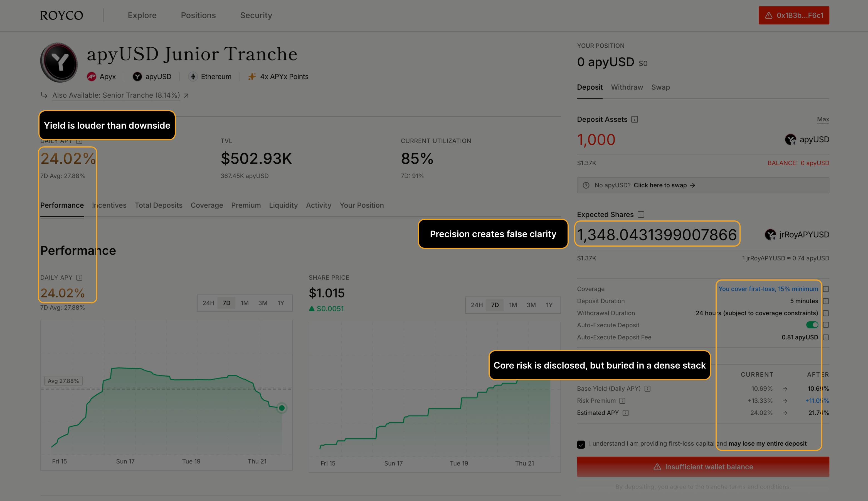Click the Expected Shares info icon
The height and width of the screenshot is (501, 868).
tap(641, 215)
